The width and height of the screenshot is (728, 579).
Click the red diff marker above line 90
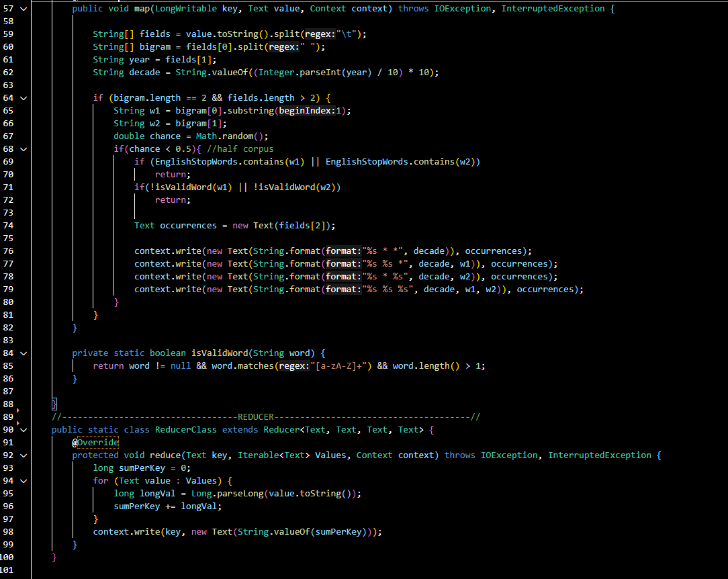click(18, 422)
